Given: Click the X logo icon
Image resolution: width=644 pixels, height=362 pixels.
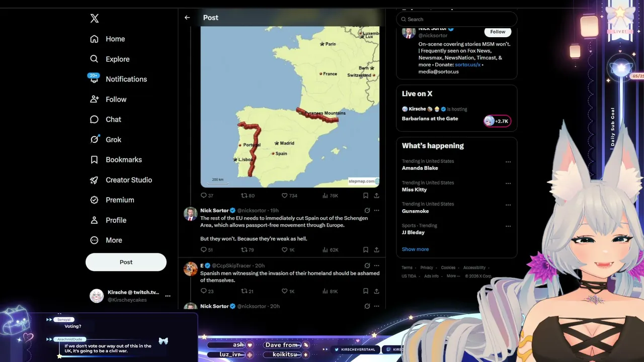Looking at the screenshot, I should pyautogui.click(x=95, y=19).
